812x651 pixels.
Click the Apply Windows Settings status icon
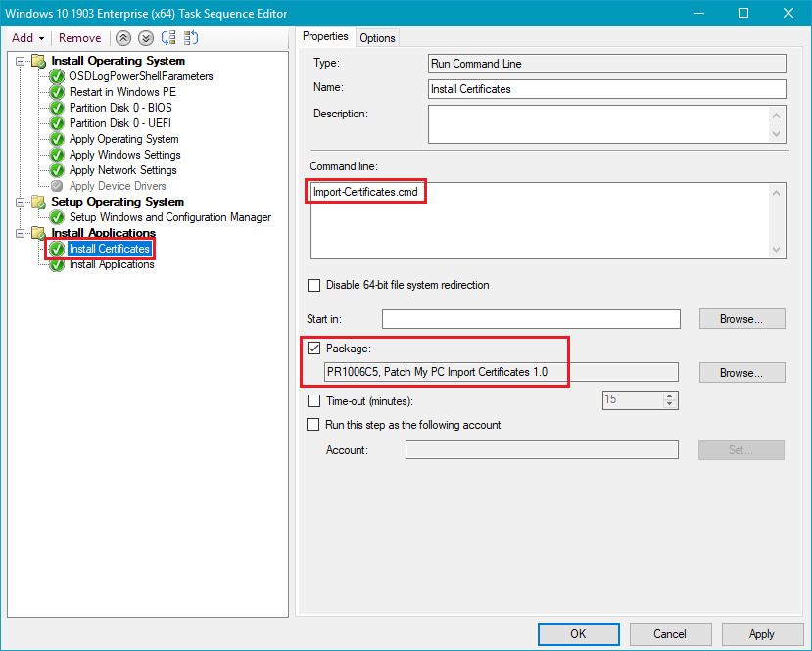57,155
